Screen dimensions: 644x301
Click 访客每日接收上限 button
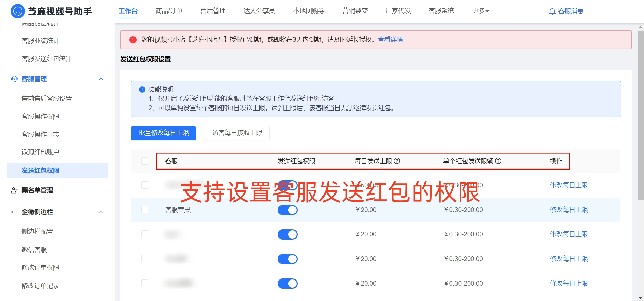(237, 133)
